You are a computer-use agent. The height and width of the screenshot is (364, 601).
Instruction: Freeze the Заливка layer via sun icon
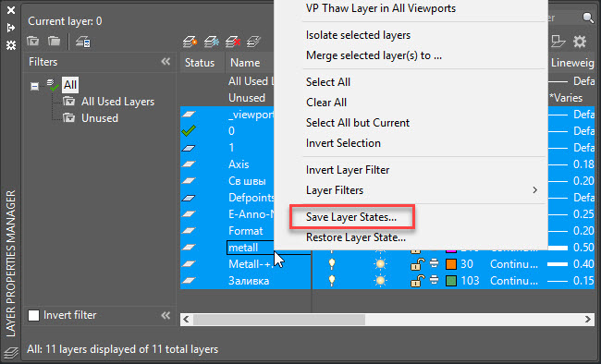point(380,281)
